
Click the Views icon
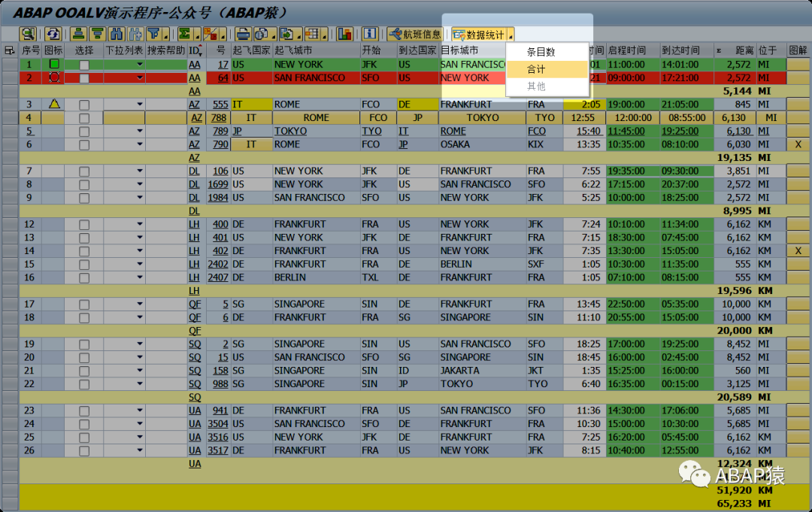[262, 34]
